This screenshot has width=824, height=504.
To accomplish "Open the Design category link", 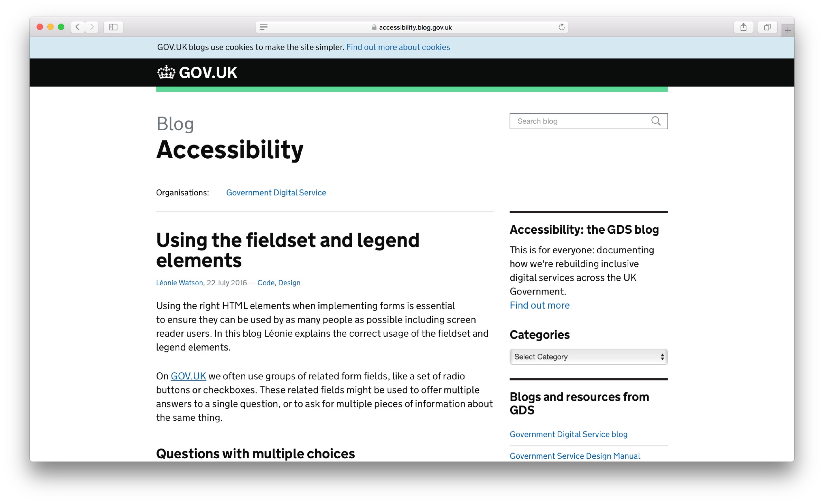I will pyautogui.click(x=289, y=283).
